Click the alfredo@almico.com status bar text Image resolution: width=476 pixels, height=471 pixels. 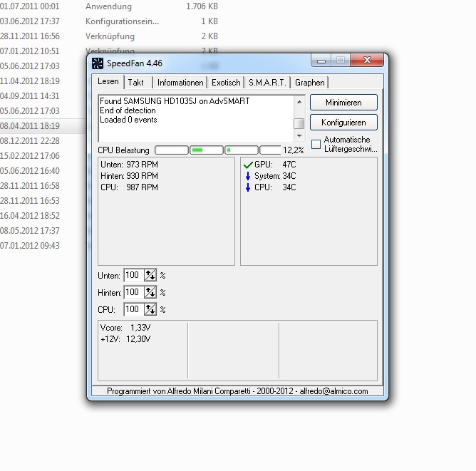pos(333,391)
